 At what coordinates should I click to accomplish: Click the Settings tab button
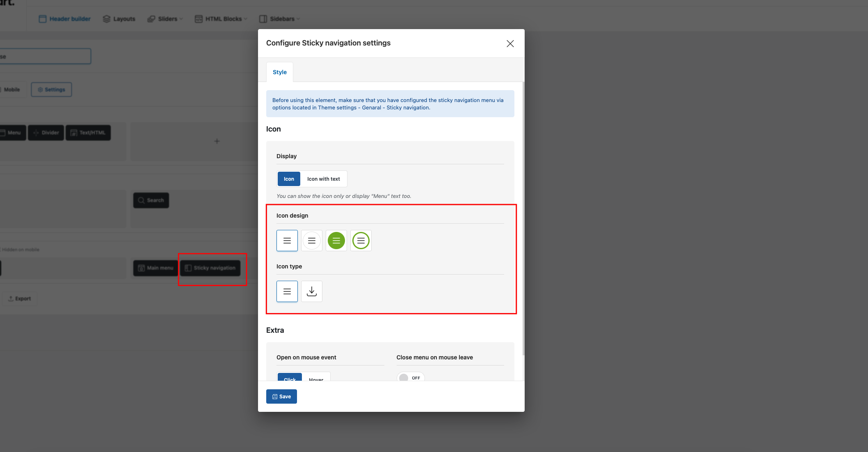tap(51, 90)
